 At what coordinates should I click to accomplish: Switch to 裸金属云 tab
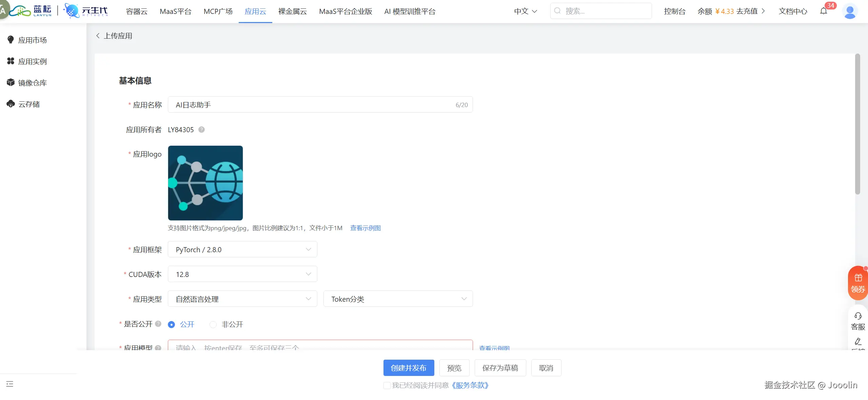[293, 11]
